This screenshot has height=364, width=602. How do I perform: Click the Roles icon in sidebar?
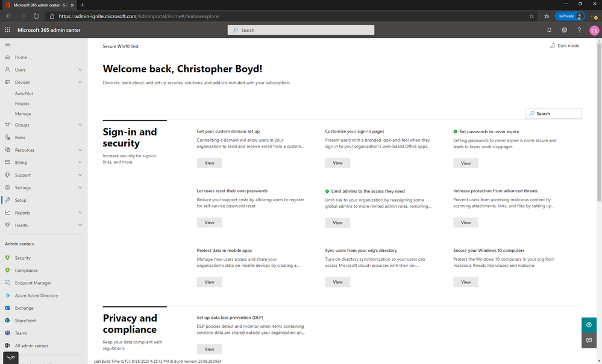point(7,137)
